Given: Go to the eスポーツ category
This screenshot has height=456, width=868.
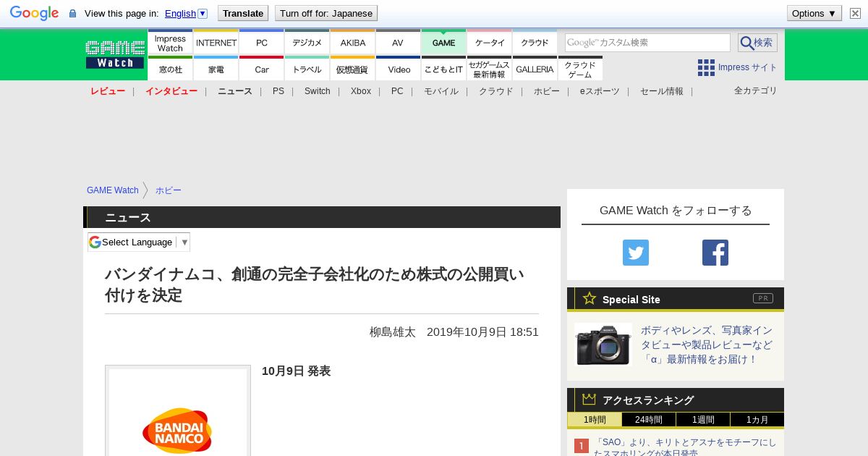Looking at the screenshot, I should coord(600,91).
